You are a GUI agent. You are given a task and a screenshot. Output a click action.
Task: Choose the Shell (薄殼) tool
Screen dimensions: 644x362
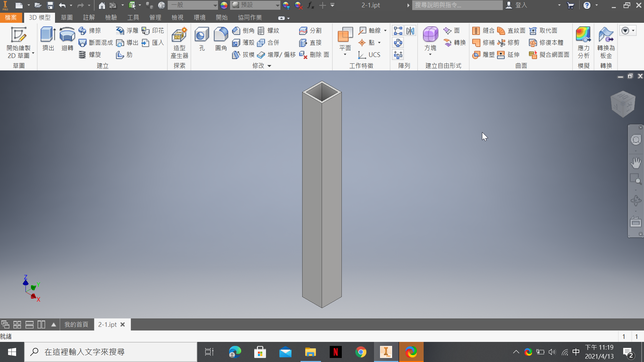(243, 43)
